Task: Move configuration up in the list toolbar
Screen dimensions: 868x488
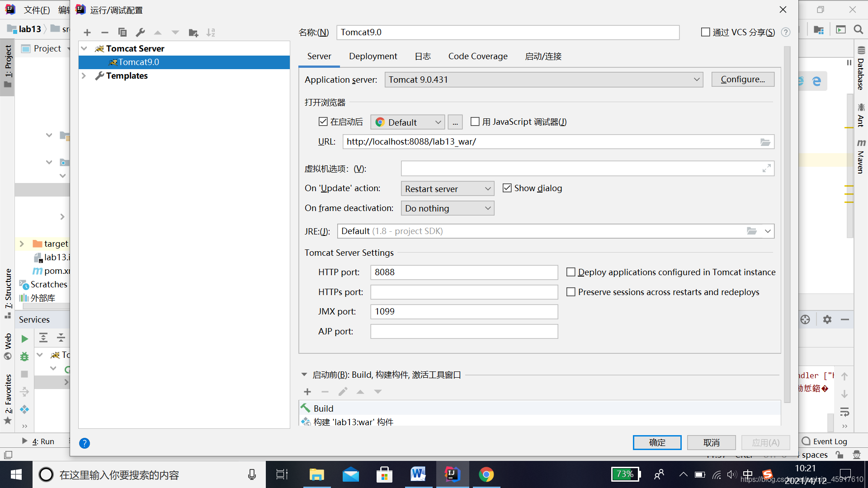Action: pyautogui.click(x=158, y=33)
